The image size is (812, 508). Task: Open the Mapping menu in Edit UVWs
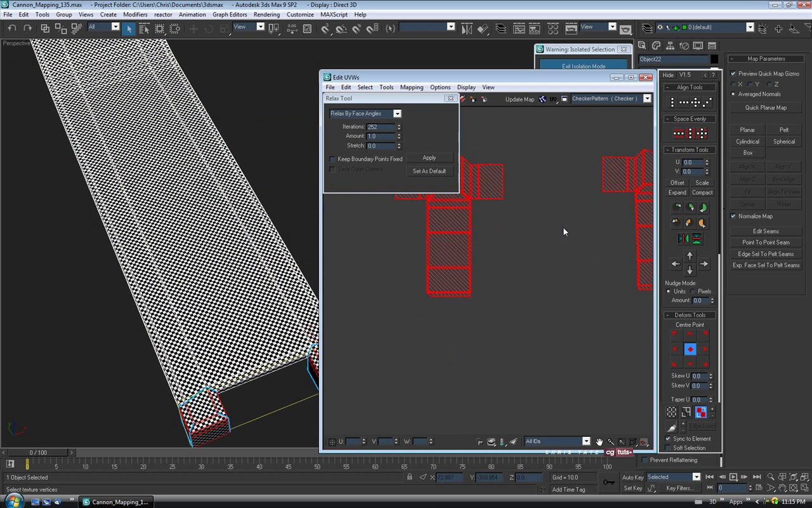411,88
